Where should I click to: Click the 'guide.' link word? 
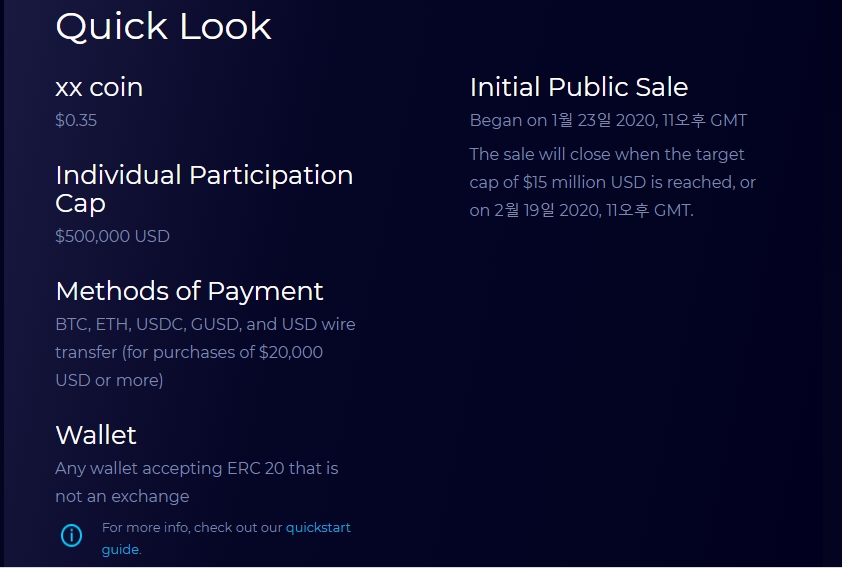[x=121, y=550]
